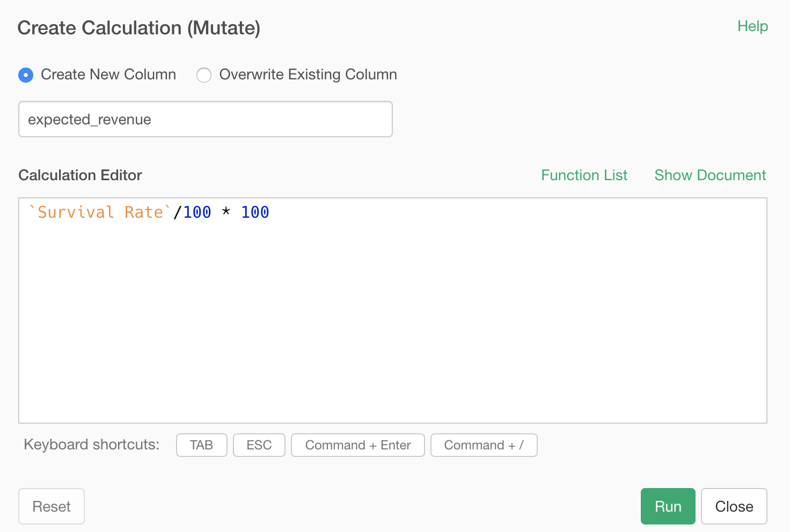This screenshot has width=790, height=532.
Task: Place cursor on the first 100 after slash
Action: pos(197,212)
